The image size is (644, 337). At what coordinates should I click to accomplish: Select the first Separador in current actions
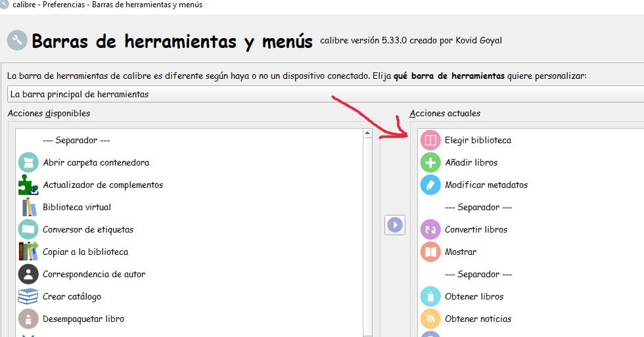pos(478,208)
